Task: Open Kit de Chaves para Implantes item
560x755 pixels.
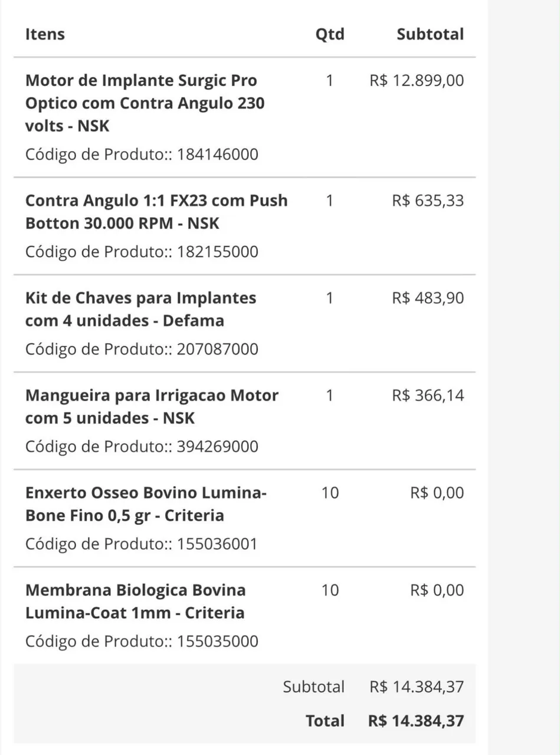Action: click(x=141, y=309)
